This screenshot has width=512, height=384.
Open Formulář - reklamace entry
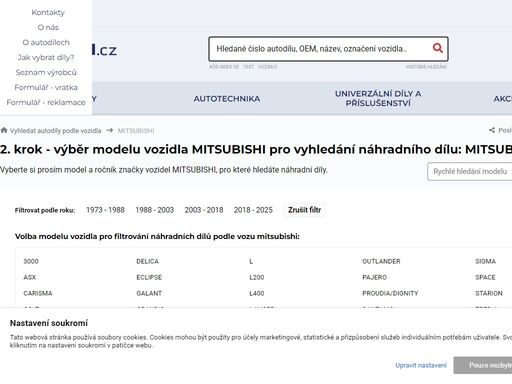pos(46,102)
